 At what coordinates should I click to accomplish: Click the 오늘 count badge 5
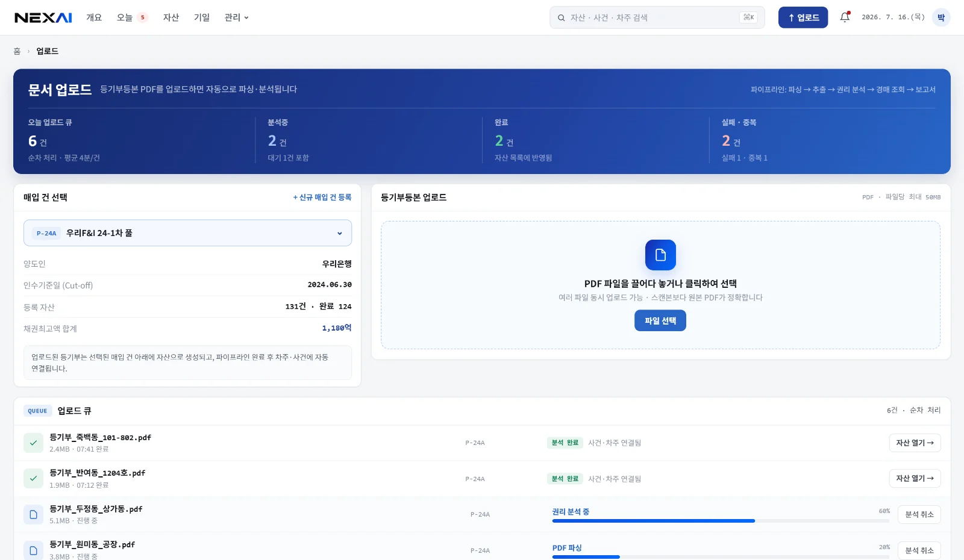tap(143, 17)
